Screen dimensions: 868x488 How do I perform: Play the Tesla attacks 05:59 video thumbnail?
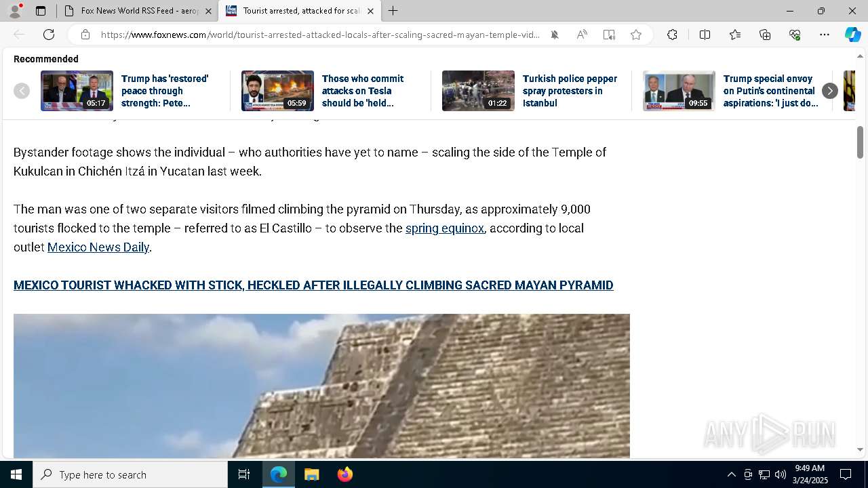(277, 91)
